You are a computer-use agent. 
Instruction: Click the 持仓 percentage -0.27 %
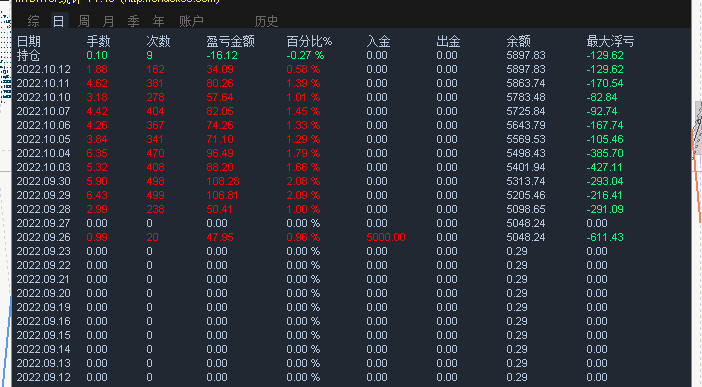305,56
